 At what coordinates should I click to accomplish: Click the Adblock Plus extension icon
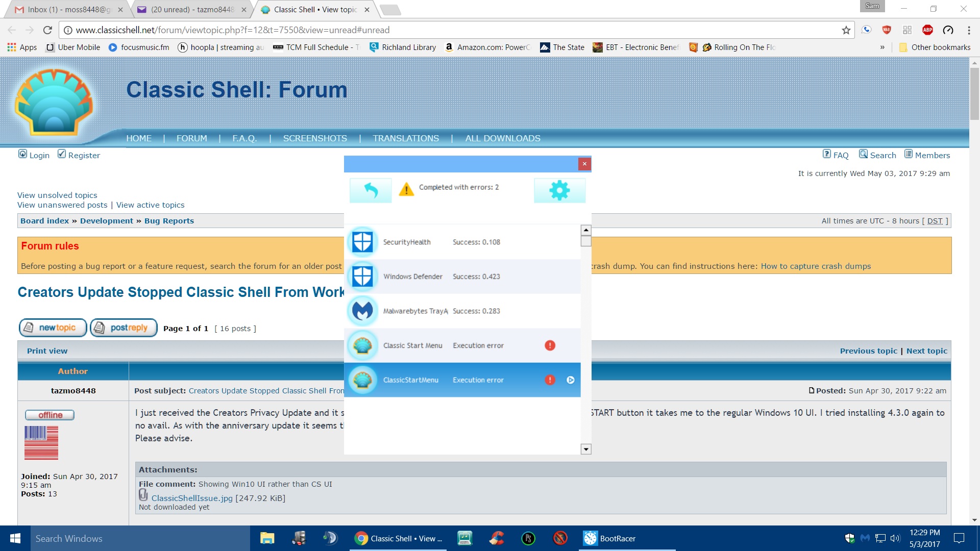click(x=927, y=30)
